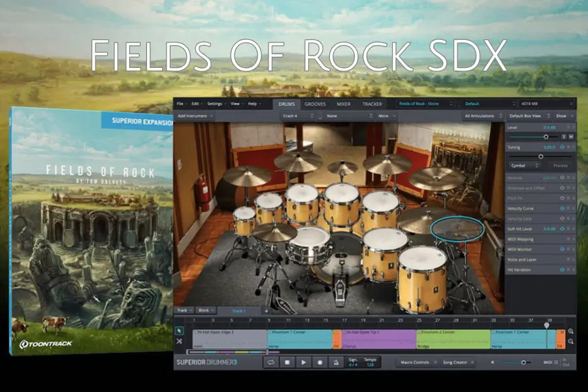Click the splash cymbal at kit center

pyautogui.click(x=342, y=168)
